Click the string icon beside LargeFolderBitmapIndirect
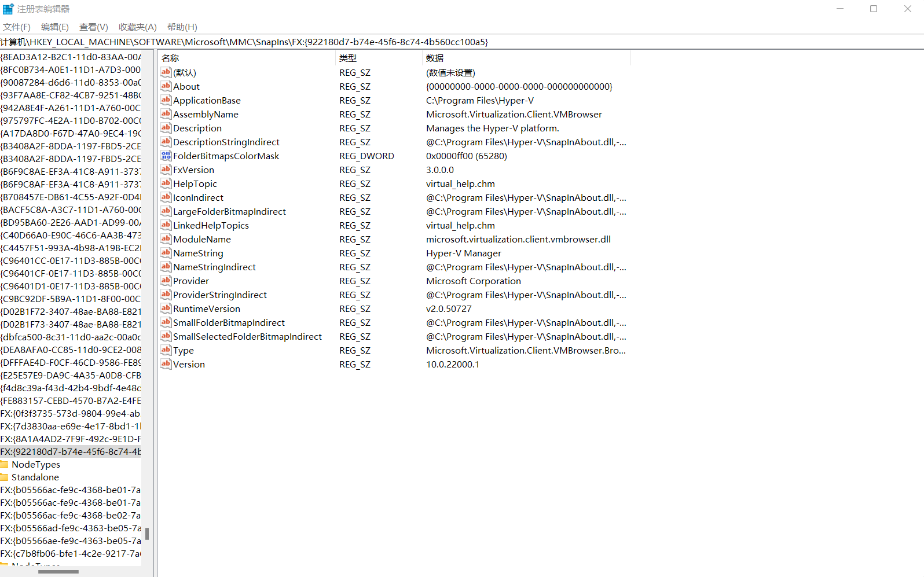 tap(166, 211)
